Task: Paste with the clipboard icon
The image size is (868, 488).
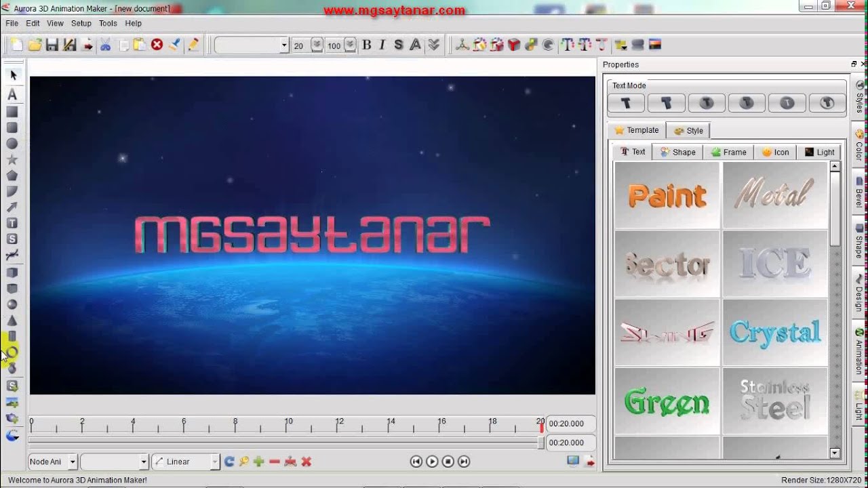Action: [140, 45]
